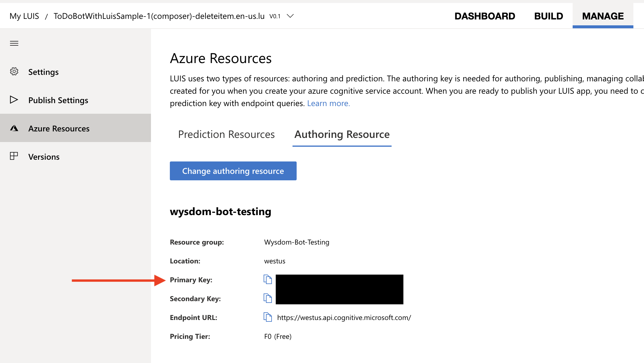Copy the Primary Key using its copy icon
The image size is (644, 363).
point(268,280)
